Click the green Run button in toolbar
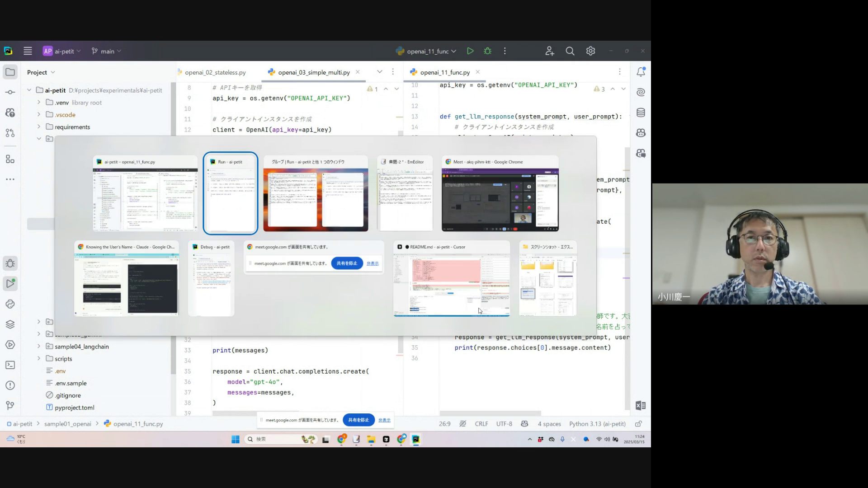 point(470,51)
